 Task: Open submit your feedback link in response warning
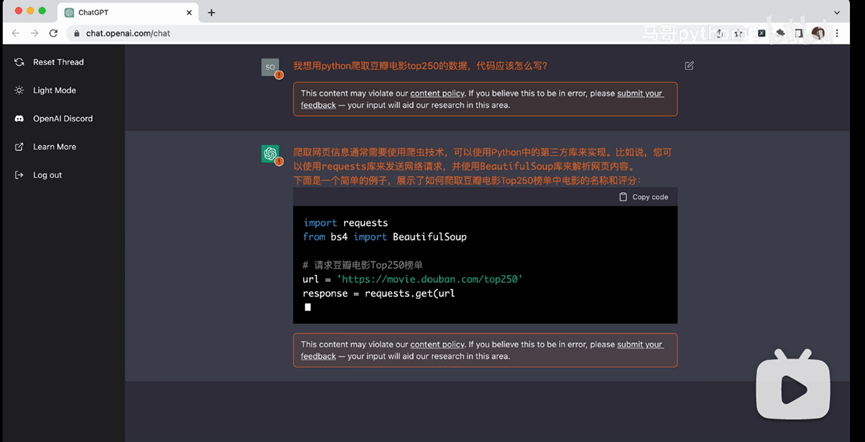point(640,344)
